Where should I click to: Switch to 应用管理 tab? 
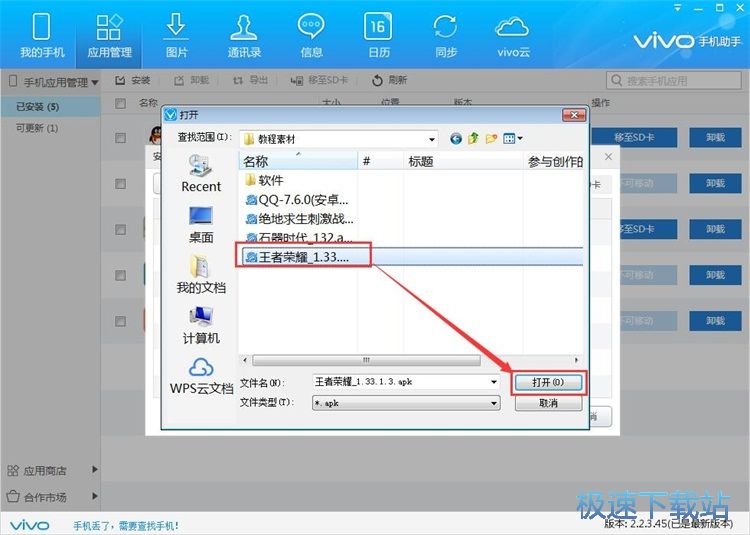pyautogui.click(x=109, y=35)
